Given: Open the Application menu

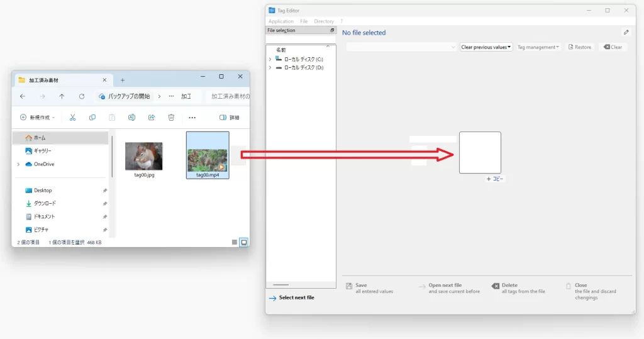Looking at the screenshot, I should pyautogui.click(x=280, y=21).
